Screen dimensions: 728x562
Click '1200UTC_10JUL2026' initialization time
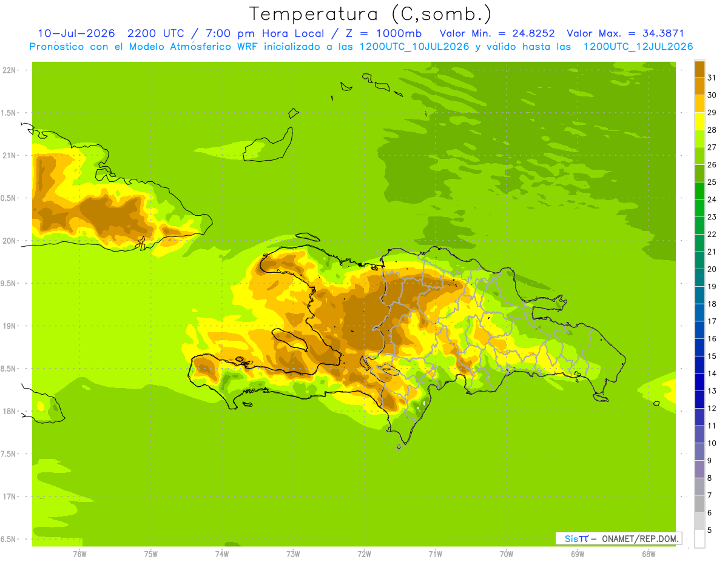[x=414, y=47]
